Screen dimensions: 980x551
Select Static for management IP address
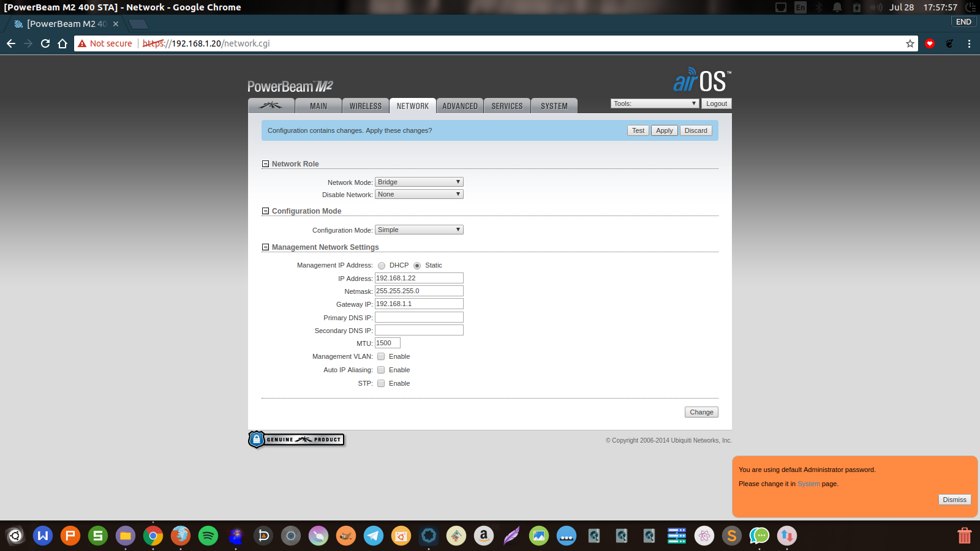pos(417,266)
